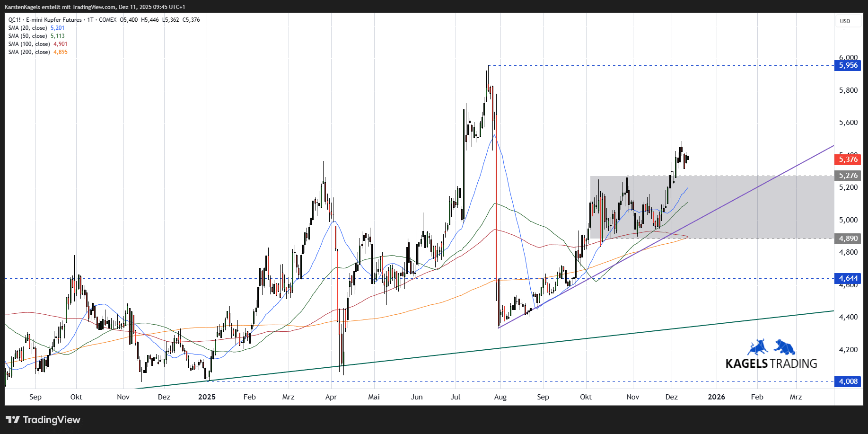Click the blue bull icon in Kagels logo
The height and width of the screenshot is (434, 868).
pos(758,347)
